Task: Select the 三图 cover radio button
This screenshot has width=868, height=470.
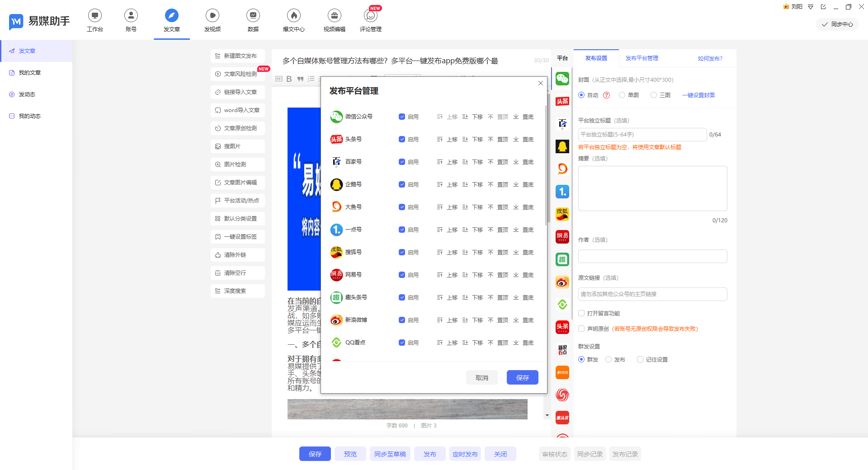Action: [x=653, y=95]
